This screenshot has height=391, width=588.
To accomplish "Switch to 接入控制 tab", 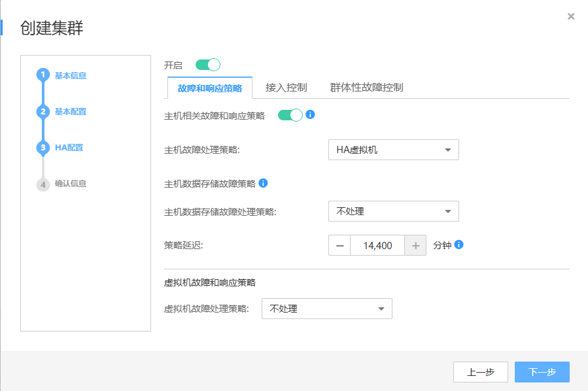I will point(286,88).
